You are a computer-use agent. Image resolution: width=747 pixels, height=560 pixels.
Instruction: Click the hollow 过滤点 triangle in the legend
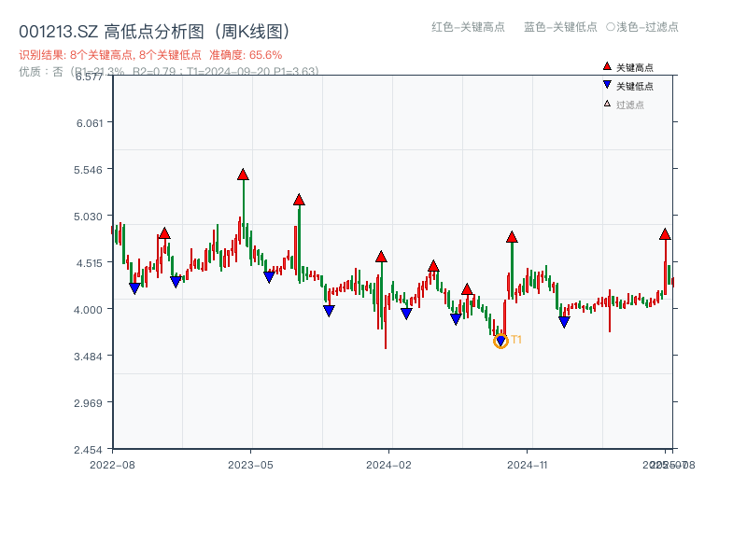coord(607,104)
